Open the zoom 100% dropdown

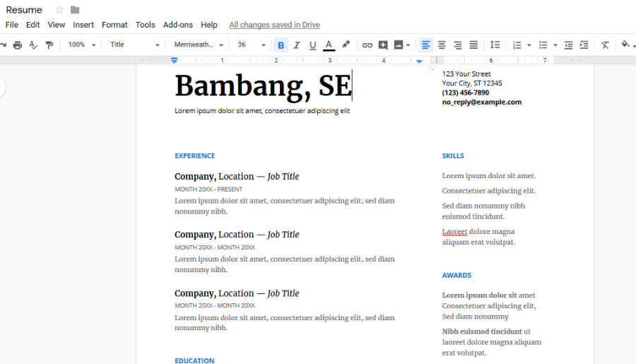pyautogui.click(x=81, y=45)
